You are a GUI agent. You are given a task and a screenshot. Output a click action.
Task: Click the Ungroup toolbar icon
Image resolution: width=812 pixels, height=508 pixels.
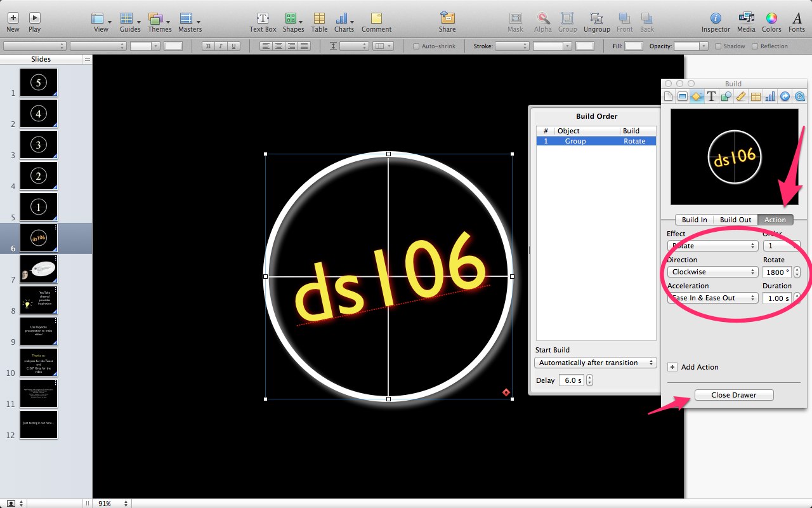pos(596,22)
